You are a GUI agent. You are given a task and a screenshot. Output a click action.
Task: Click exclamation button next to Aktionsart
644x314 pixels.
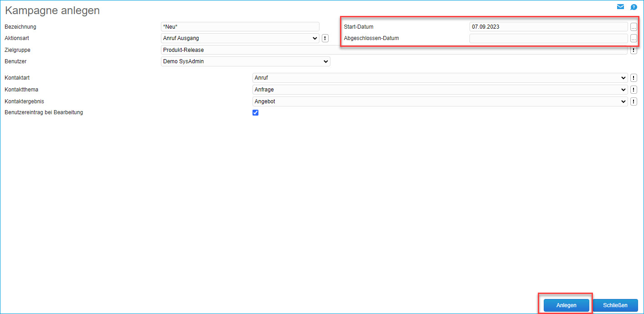coord(325,38)
